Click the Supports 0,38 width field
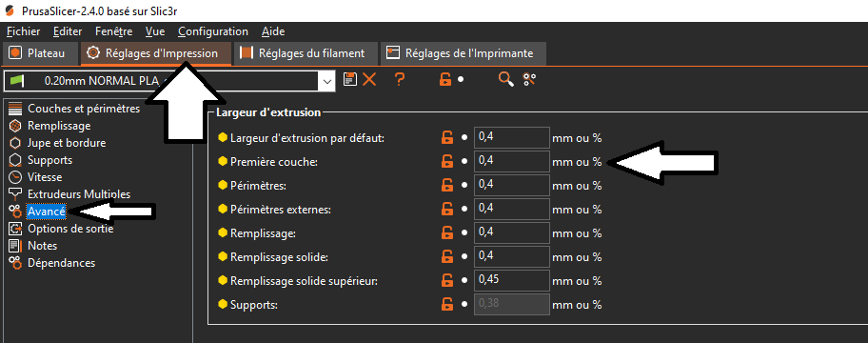868x343 pixels. coord(511,305)
